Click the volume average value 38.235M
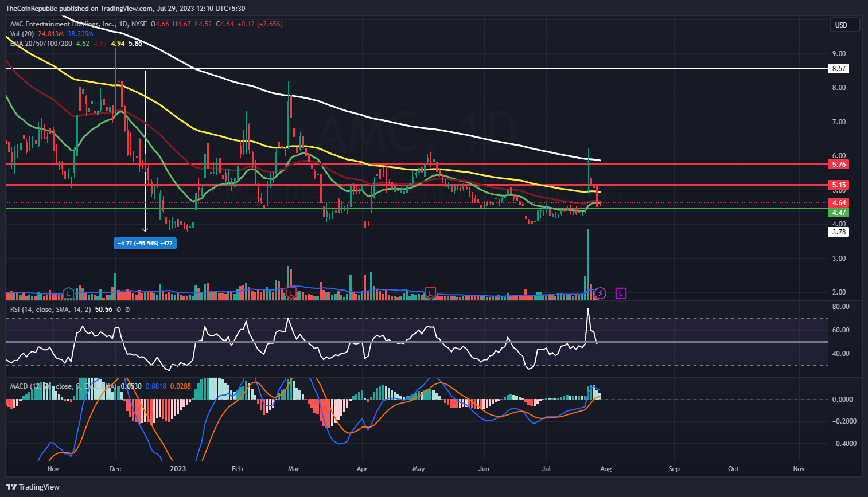Screen dimensions: 868x497 click(80, 34)
